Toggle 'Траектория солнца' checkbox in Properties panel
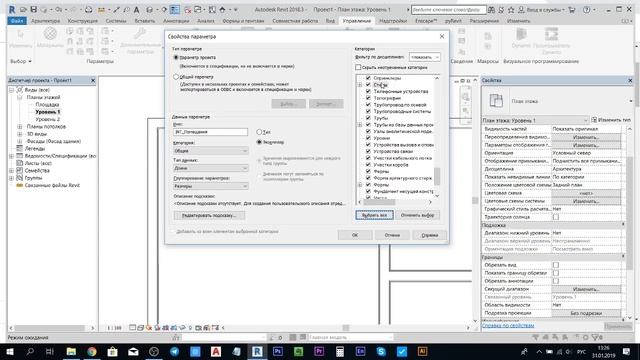 click(x=556, y=217)
